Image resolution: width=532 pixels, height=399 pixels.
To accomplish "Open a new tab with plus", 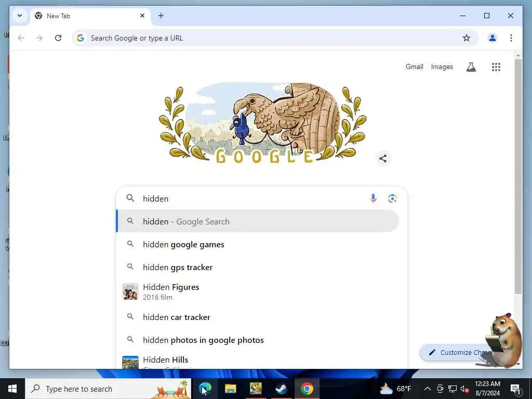I will 161,16.
